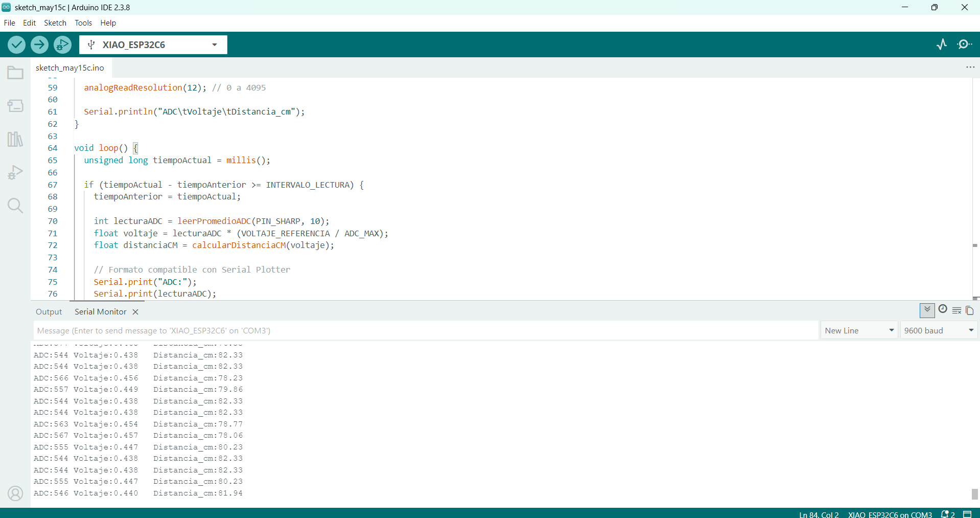Upload the sketch with arrow button
This screenshot has width=980, height=518.
[x=39, y=45]
